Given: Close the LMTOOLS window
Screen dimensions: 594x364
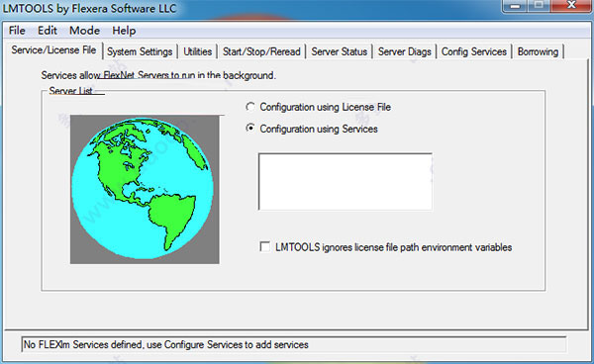Looking at the screenshot, I should pyautogui.click(x=571, y=5).
